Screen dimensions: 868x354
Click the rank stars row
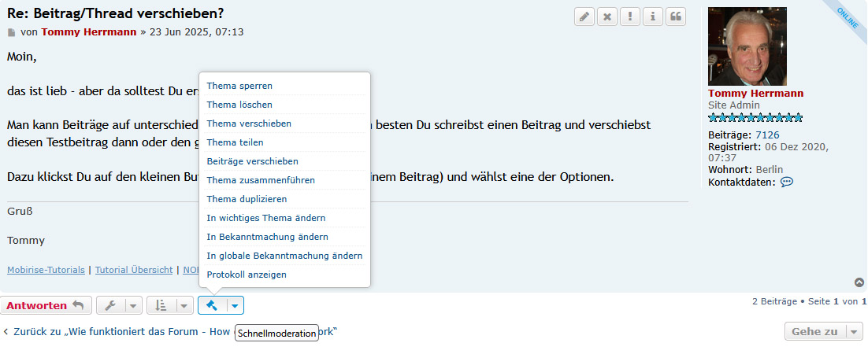(x=755, y=118)
